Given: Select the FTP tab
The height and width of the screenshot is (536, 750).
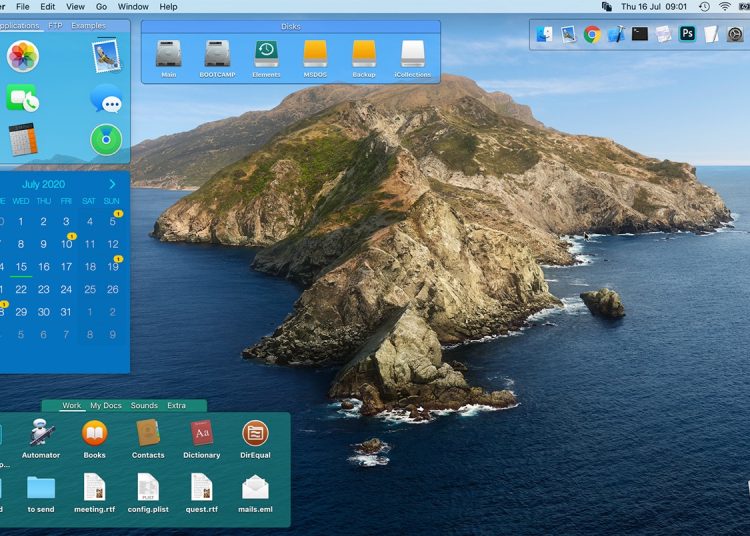Looking at the screenshot, I should click(x=55, y=26).
